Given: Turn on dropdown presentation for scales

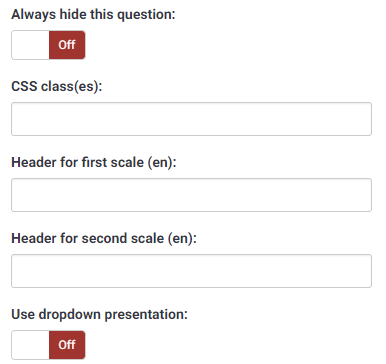Looking at the screenshot, I should coord(48,345).
